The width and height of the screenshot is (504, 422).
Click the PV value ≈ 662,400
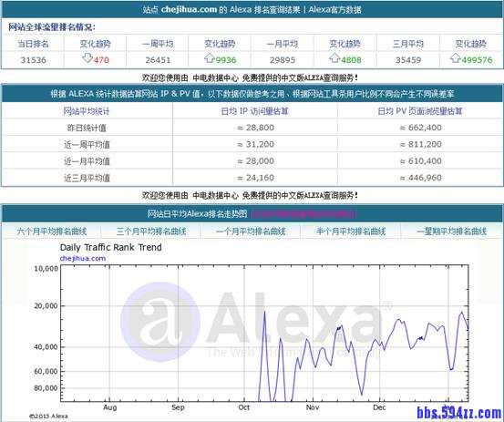coord(420,128)
